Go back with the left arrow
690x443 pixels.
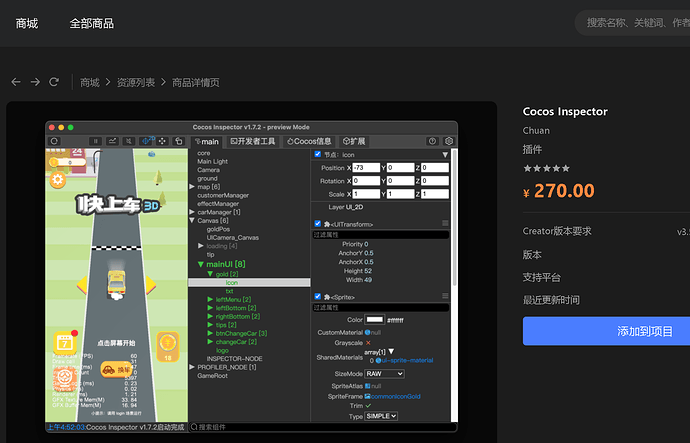[16, 82]
